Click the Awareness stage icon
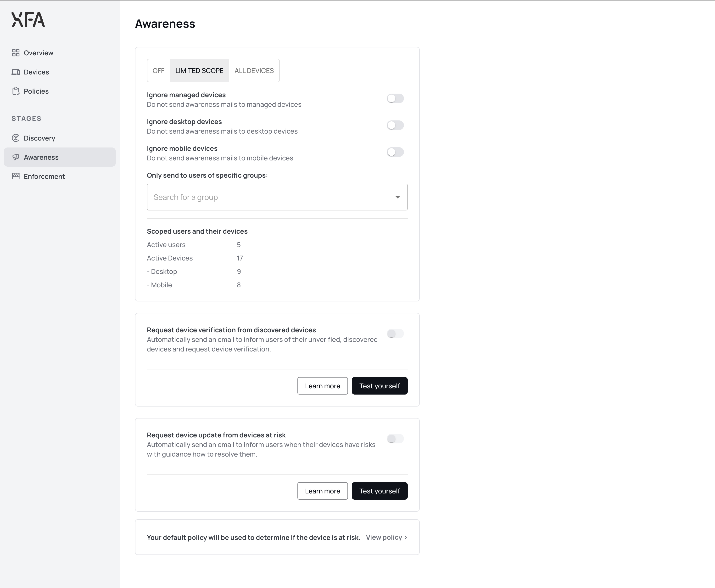Image resolution: width=715 pixels, height=588 pixels. pyautogui.click(x=16, y=157)
